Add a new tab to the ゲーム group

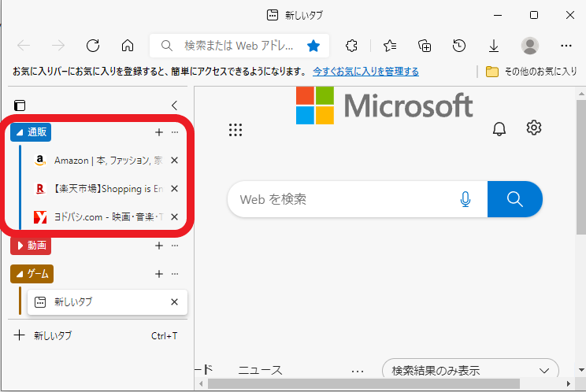click(x=159, y=274)
